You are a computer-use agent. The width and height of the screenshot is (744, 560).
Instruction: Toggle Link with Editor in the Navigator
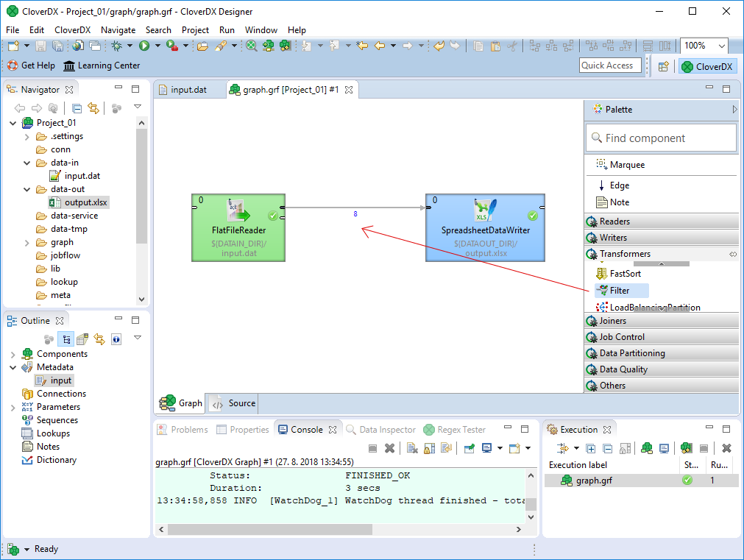[93, 109]
